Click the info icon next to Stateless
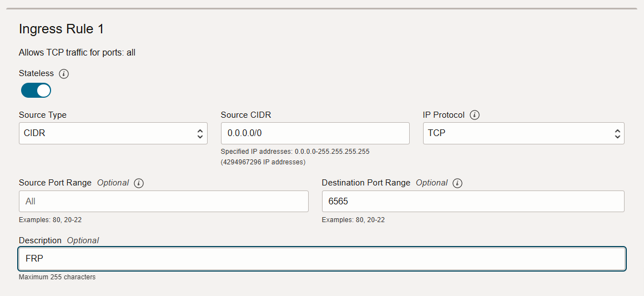The width and height of the screenshot is (644, 296). [64, 74]
